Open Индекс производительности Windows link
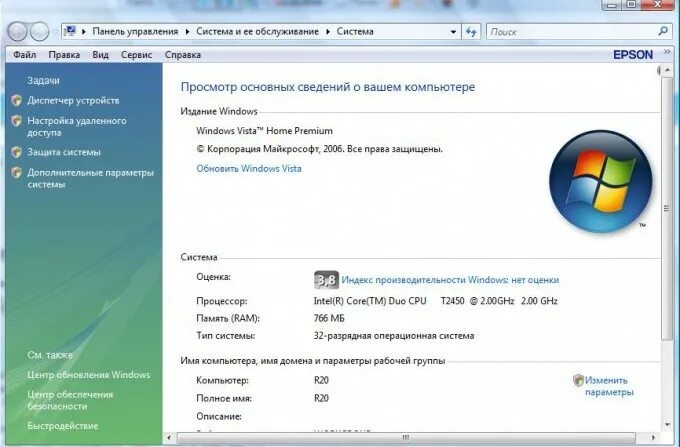Viewport: 680px width, 447px height. click(x=450, y=280)
